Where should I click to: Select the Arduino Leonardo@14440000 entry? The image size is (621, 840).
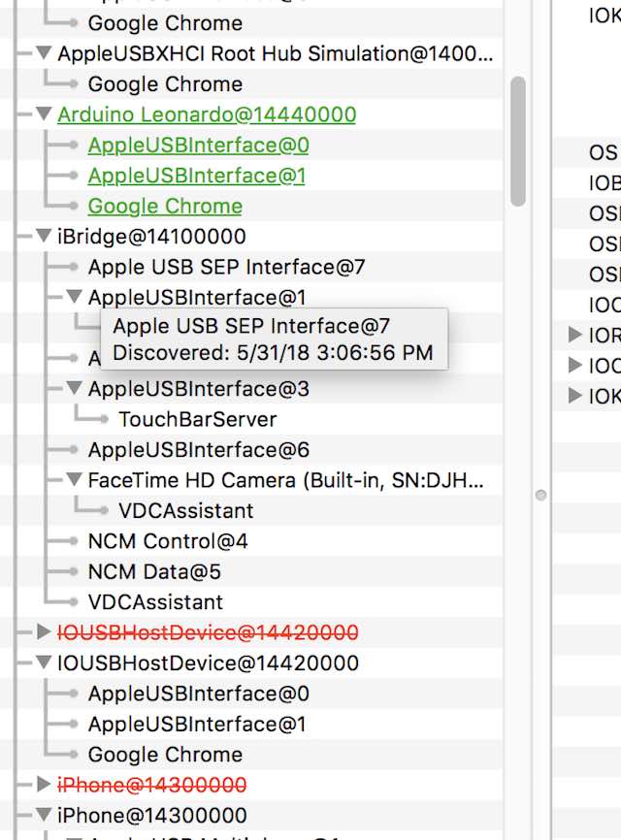(x=207, y=114)
